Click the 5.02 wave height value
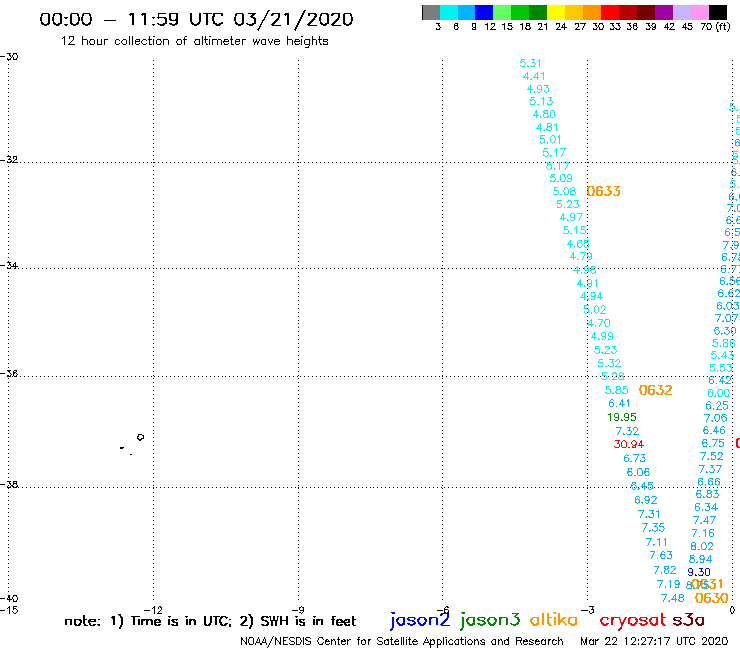The height and width of the screenshot is (650, 740). tap(595, 310)
